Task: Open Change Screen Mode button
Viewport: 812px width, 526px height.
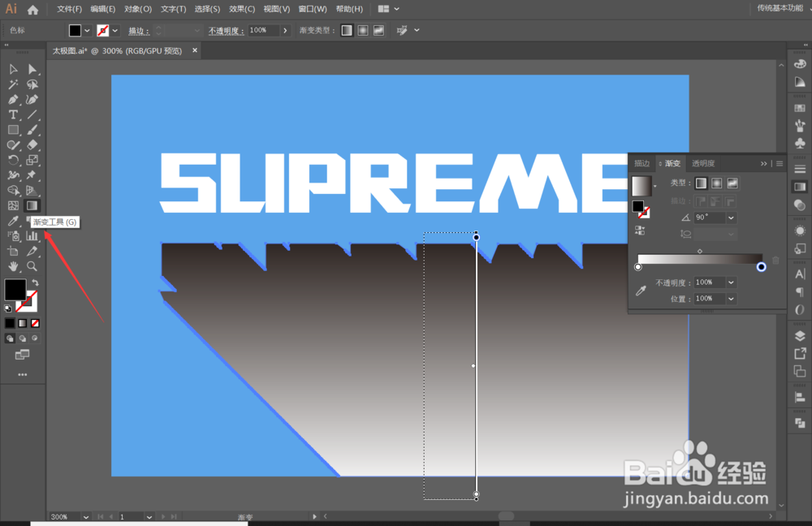Action: click(x=22, y=355)
